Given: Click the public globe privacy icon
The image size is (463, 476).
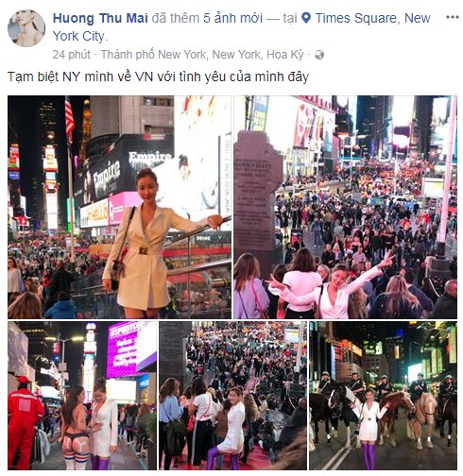Looking at the screenshot, I should [x=319, y=55].
